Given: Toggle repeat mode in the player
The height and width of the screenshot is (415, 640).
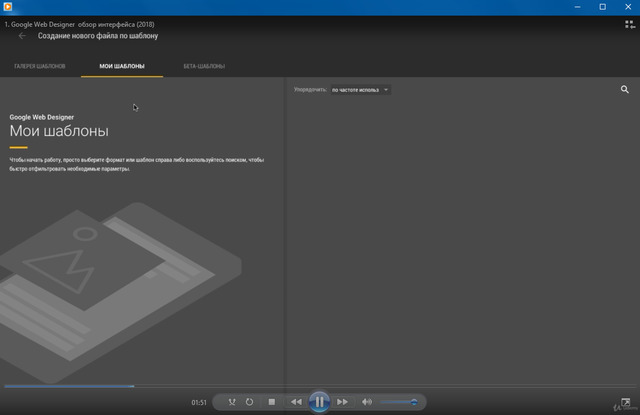Looking at the screenshot, I should tap(250, 402).
